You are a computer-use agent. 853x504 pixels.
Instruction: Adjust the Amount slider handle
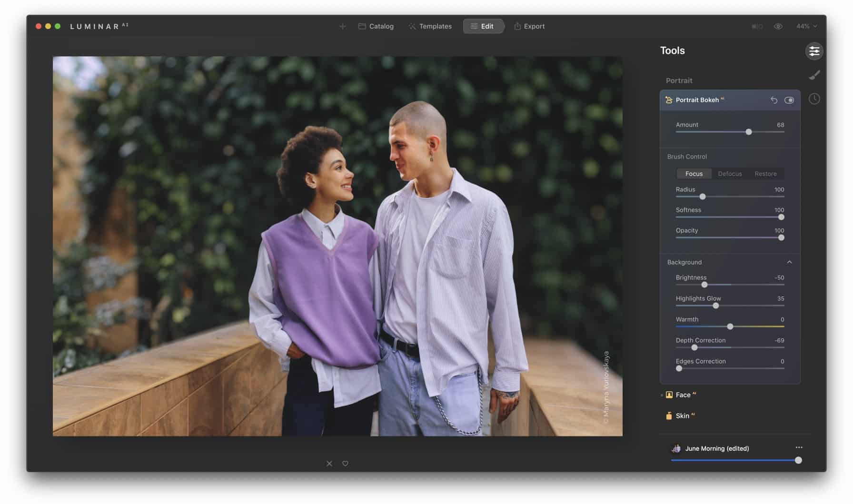click(749, 132)
